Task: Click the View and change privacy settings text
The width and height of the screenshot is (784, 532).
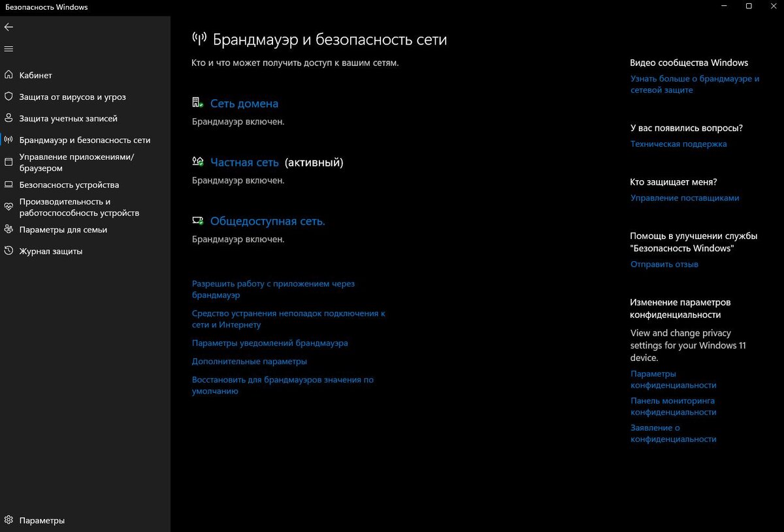Action: tap(688, 345)
